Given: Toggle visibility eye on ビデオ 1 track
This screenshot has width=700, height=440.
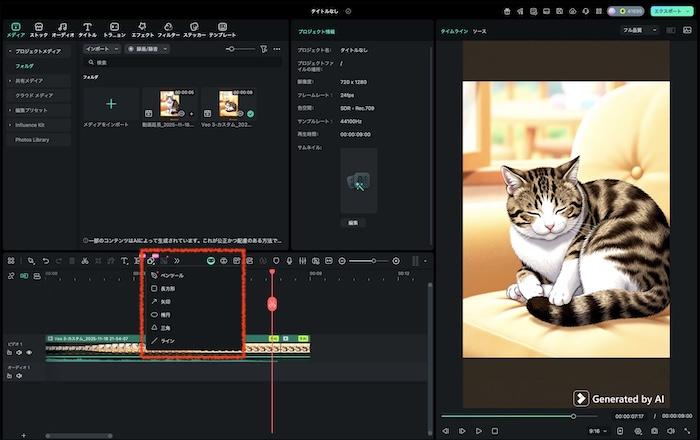Looking at the screenshot, I should click(29, 352).
